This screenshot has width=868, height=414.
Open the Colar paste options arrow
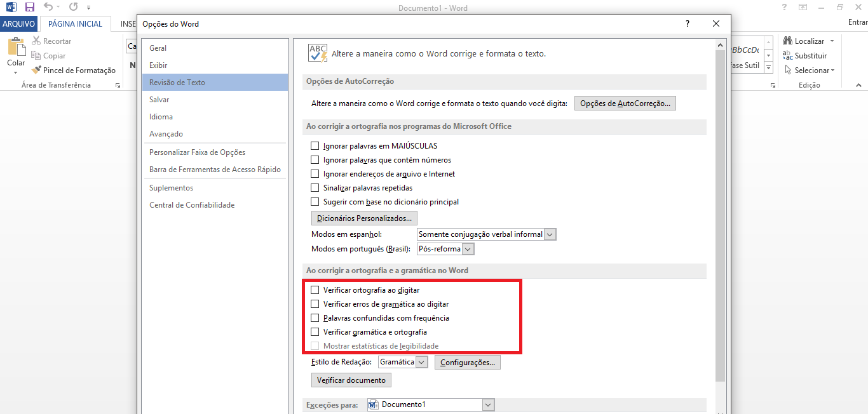click(16, 72)
